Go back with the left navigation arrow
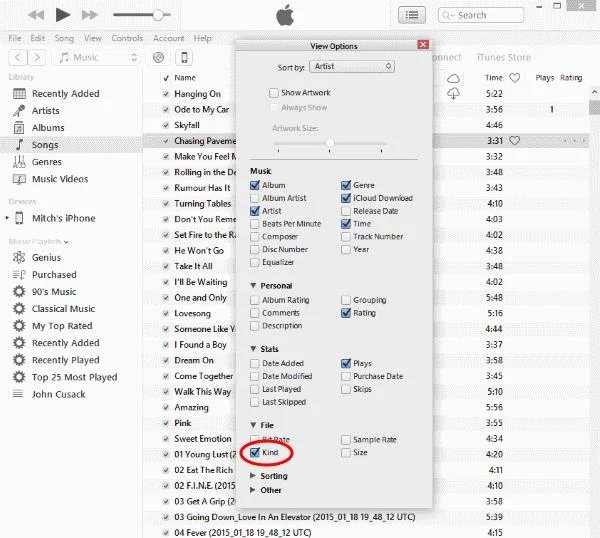The image size is (600, 538). pos(18,57)
